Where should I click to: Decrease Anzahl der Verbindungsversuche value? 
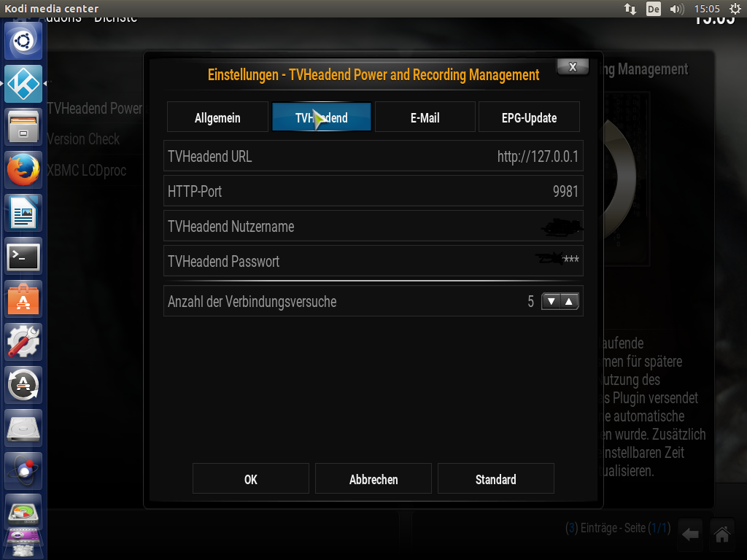pos(551,301)
